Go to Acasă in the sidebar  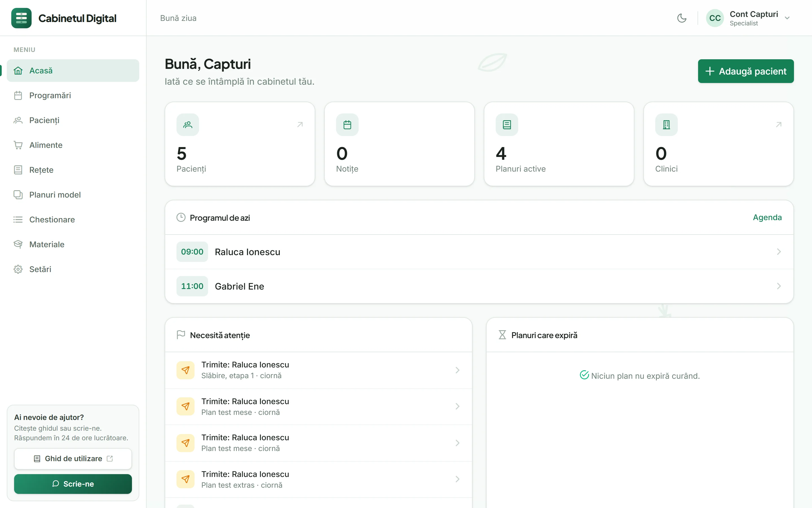click(73, 71)
